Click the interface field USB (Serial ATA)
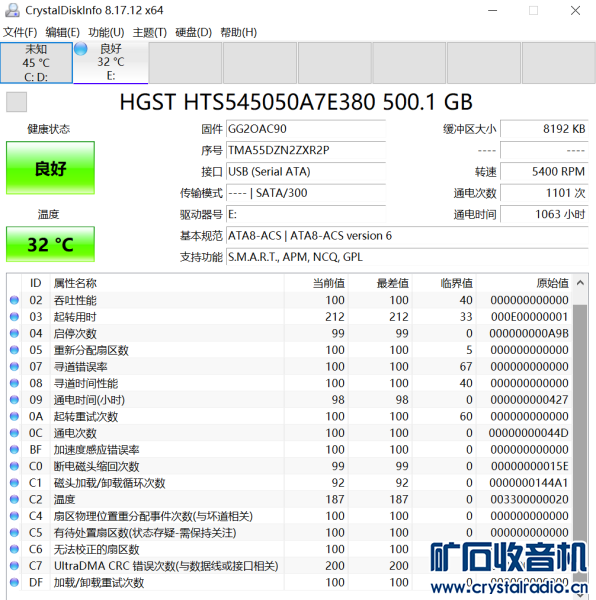The height and width of the screenshot is (600, 596). click(306, 172)
